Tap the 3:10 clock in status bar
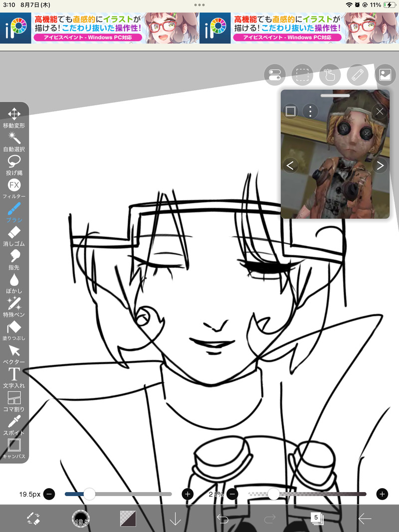The height and width of the screenshot is (532, 399). [x=9, y=5]
